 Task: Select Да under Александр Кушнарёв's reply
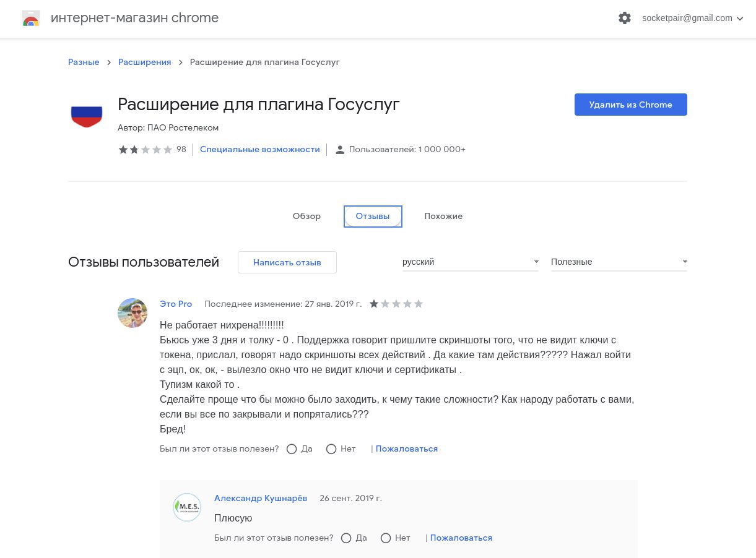tap(346, 538)
